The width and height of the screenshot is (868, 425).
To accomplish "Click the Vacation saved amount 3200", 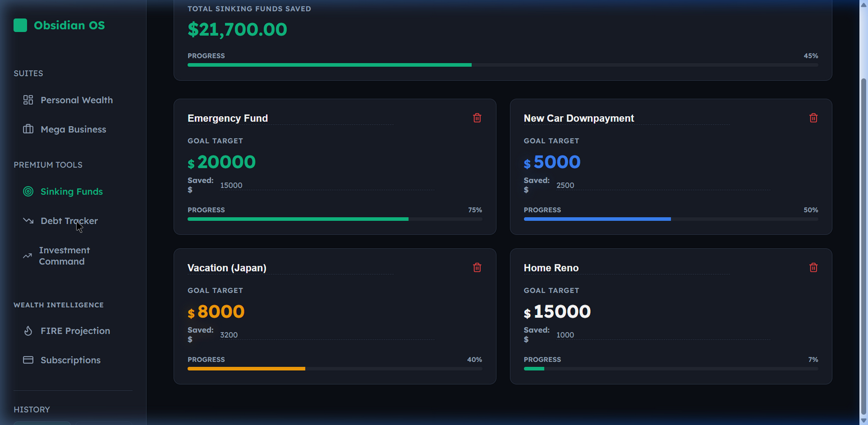I will [x=327, y=335].
